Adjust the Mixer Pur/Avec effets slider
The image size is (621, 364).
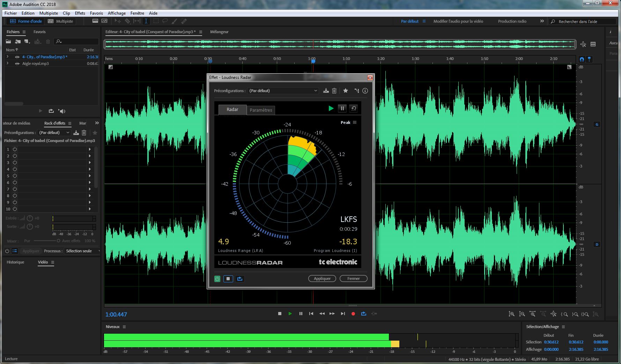(46, 241)
